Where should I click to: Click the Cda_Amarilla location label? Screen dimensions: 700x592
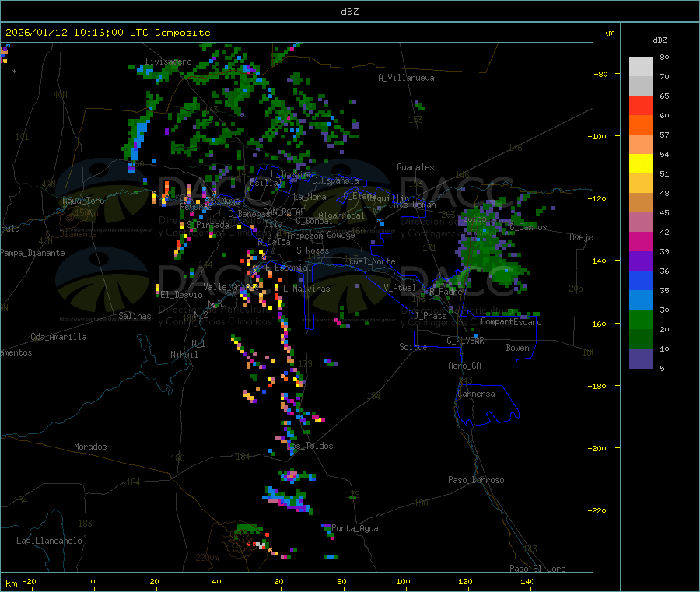click(x=58, y=337)
